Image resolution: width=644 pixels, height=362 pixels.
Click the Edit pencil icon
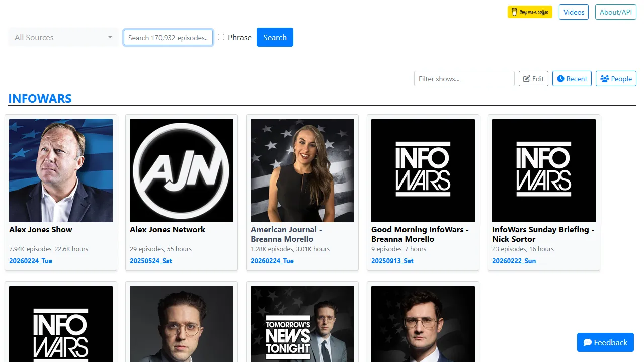point(528,78)
